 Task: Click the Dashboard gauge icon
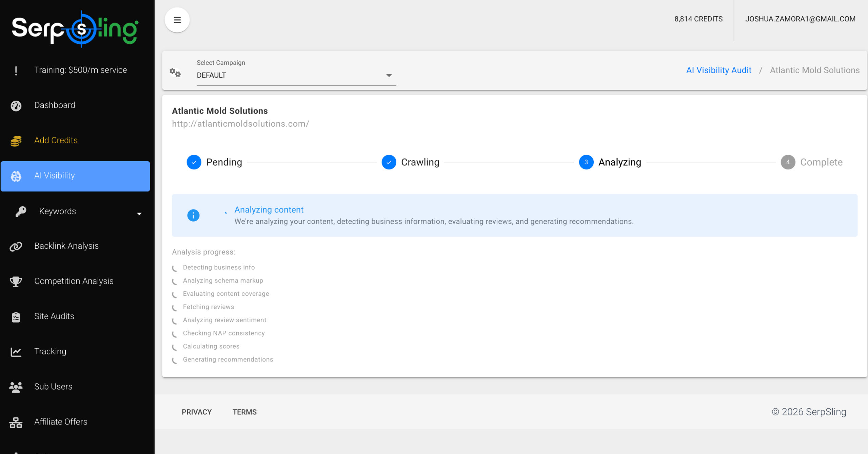tap(16, 106)
